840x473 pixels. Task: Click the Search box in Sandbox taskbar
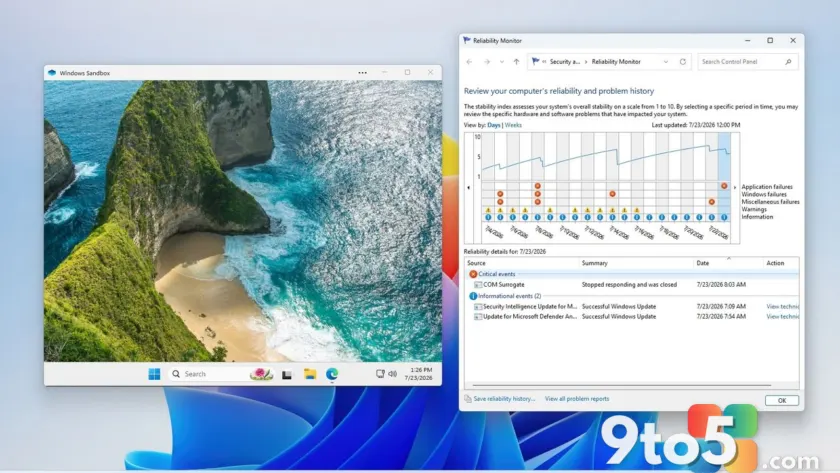pyautogui.click(x=221, y=374)
